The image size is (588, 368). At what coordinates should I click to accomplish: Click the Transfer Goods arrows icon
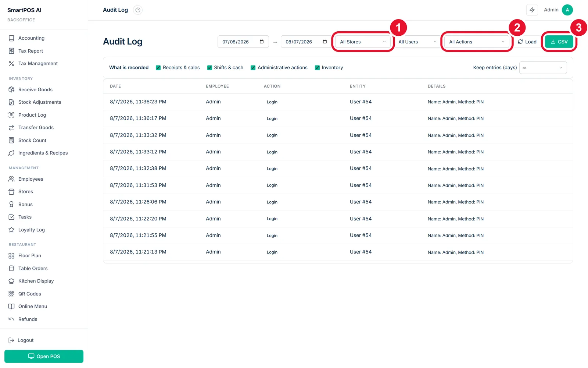11,127
